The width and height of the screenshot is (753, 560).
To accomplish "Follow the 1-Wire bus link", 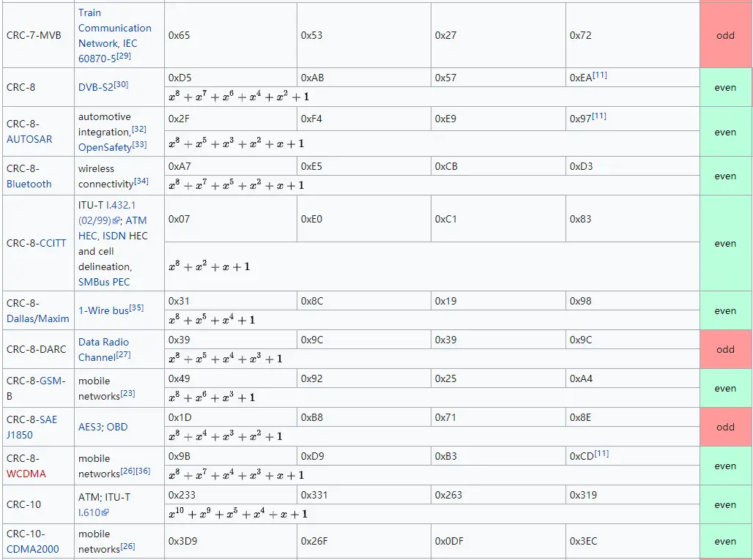I will pyautogui.click(x=103, y=310).
